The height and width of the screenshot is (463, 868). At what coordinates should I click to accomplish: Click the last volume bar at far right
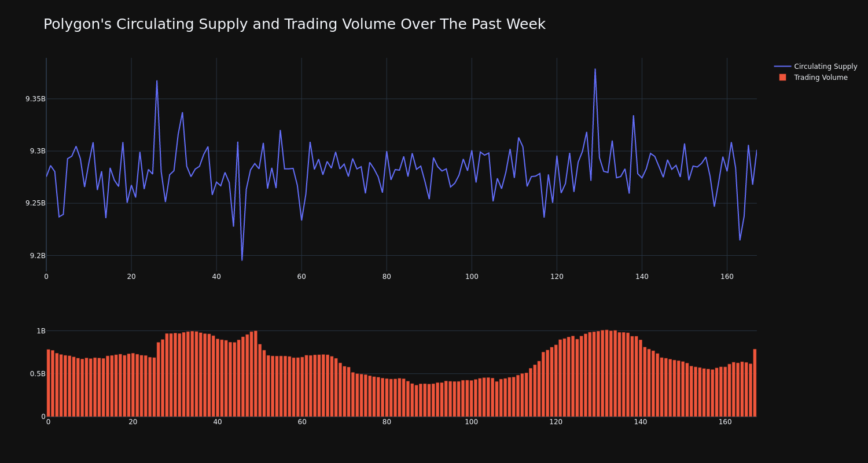point(755,383)
